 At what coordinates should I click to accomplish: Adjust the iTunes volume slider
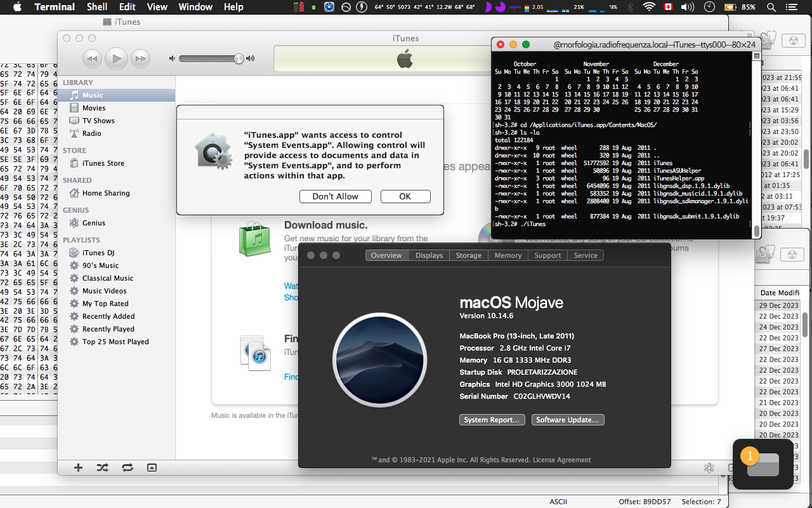[239, 58]
